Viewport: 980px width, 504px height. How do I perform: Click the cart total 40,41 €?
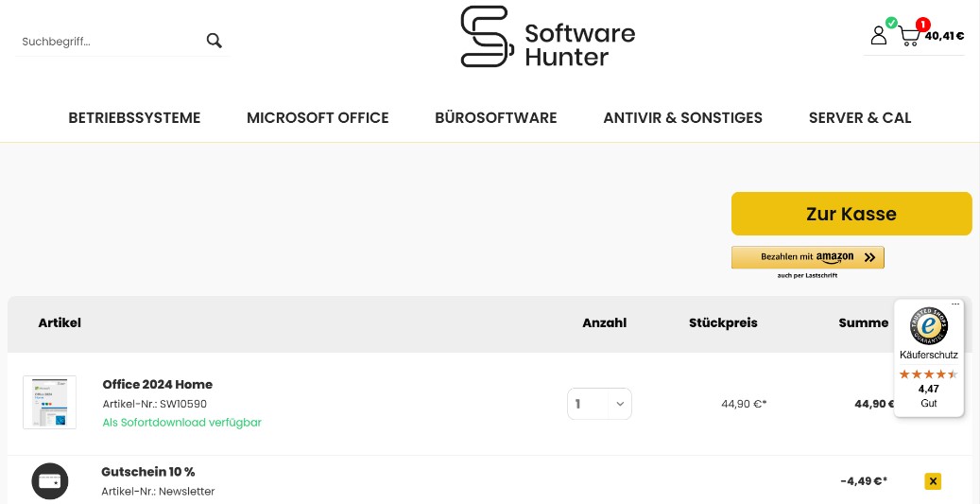(x=944, y=36)
